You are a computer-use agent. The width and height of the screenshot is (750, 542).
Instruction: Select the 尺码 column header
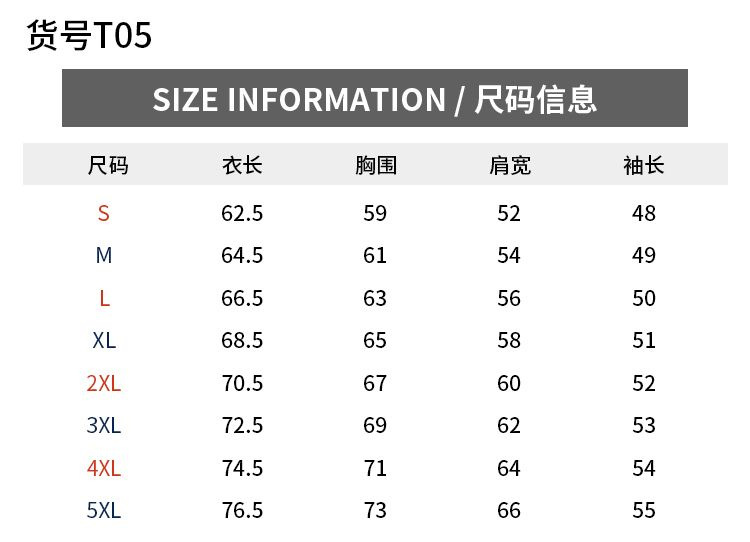[108, 165]
